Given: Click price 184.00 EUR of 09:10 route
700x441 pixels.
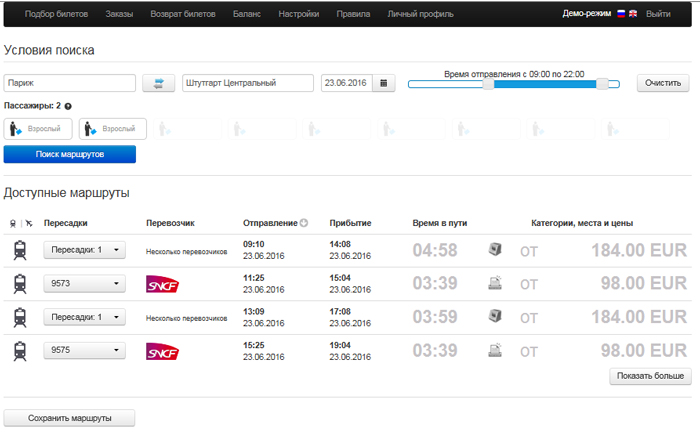Looking at the screenshot, I should click(639, 250).
